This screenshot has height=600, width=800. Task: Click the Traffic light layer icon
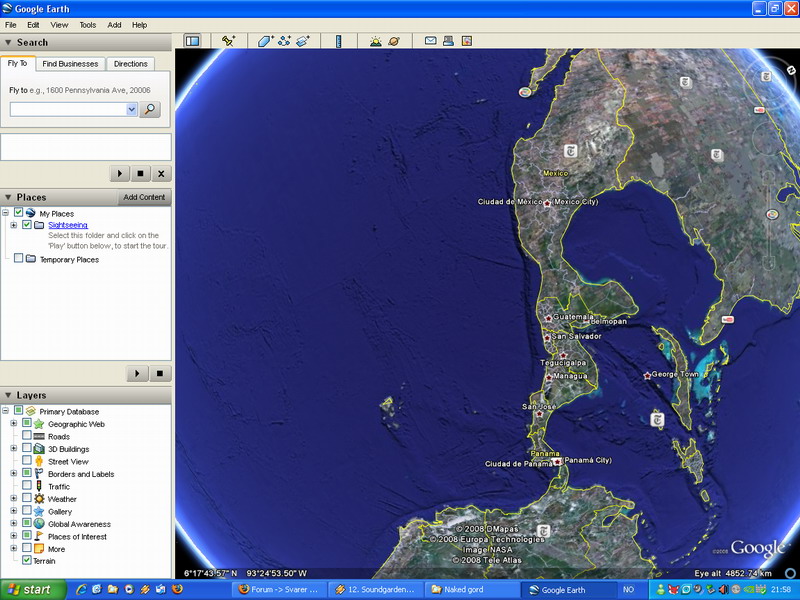(x=39, y=486)
